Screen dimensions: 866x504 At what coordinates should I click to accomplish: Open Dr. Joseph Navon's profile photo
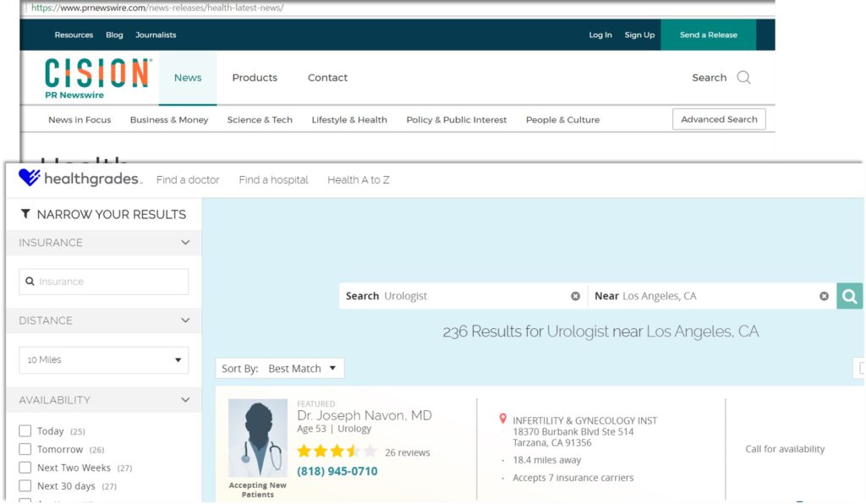tap(258, 438)
